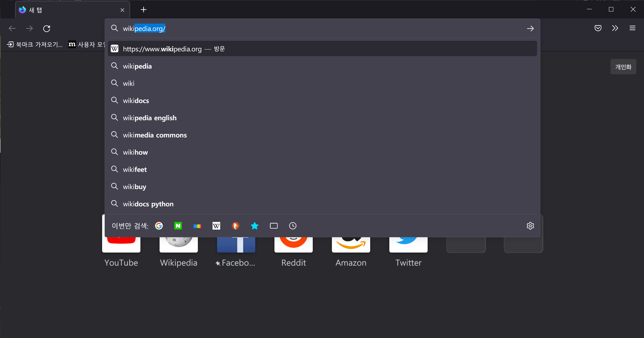Screen dimensions: 644x338
Task: Click the go arrow in address bar
Action: [530, 28]
